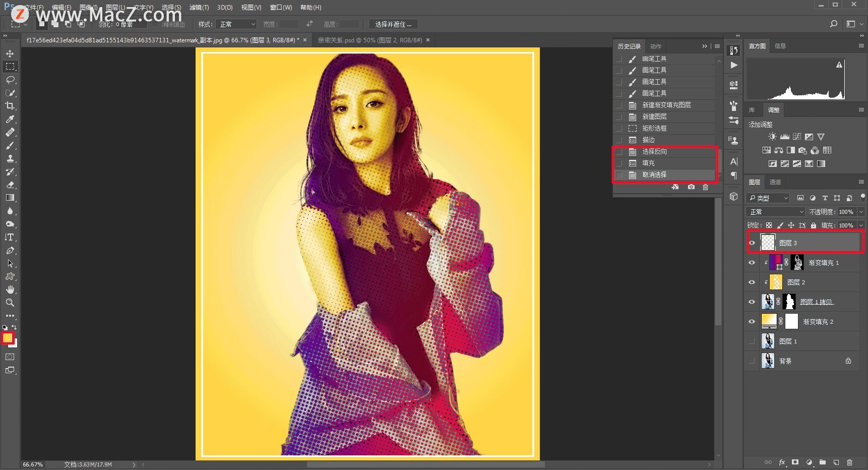Image resolution: width=868 pixels, height=470 pixels.
Task: Open layer style fx menu
Action: coord(782,462)
